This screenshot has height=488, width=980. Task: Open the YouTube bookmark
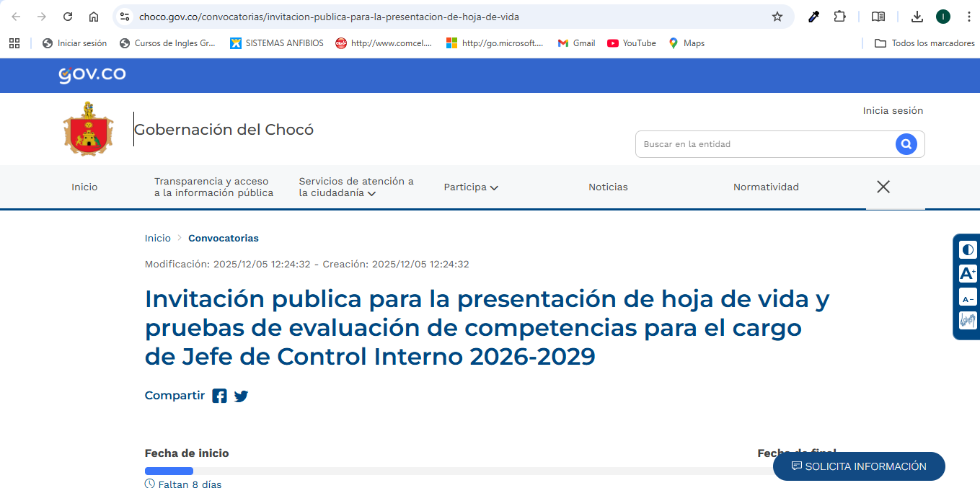(x=632, y=43)
